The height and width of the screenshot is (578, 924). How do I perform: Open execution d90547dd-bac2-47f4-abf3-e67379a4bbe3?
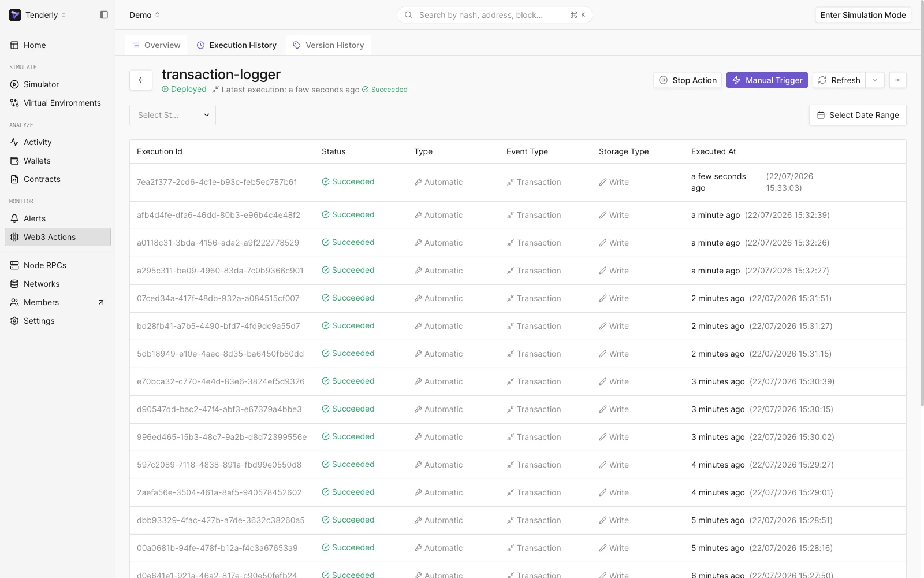219,409
